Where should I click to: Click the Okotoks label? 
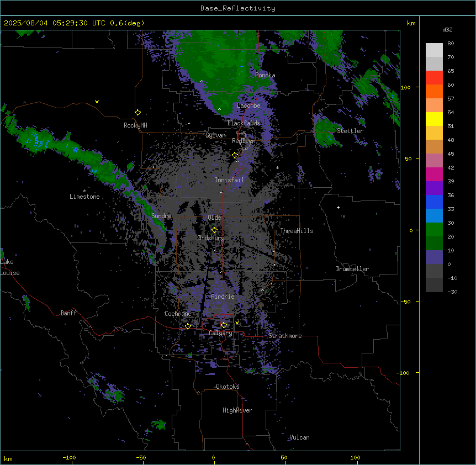pos(228,387)
